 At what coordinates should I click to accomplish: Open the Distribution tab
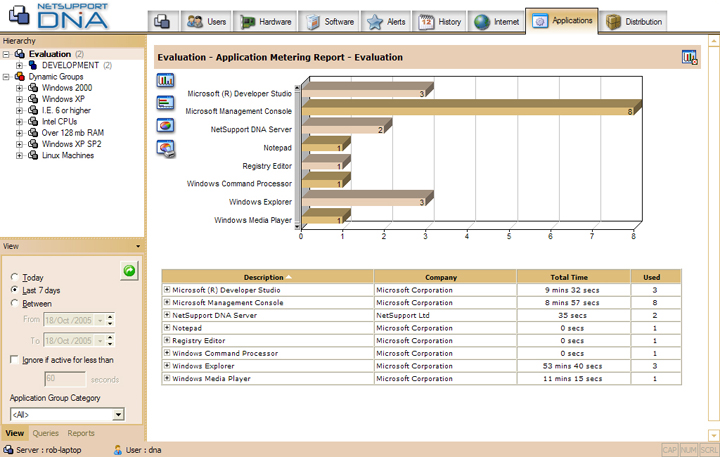click(634, 22)
